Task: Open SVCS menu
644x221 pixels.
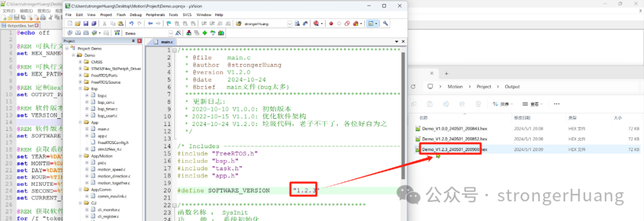Action: 187,14
